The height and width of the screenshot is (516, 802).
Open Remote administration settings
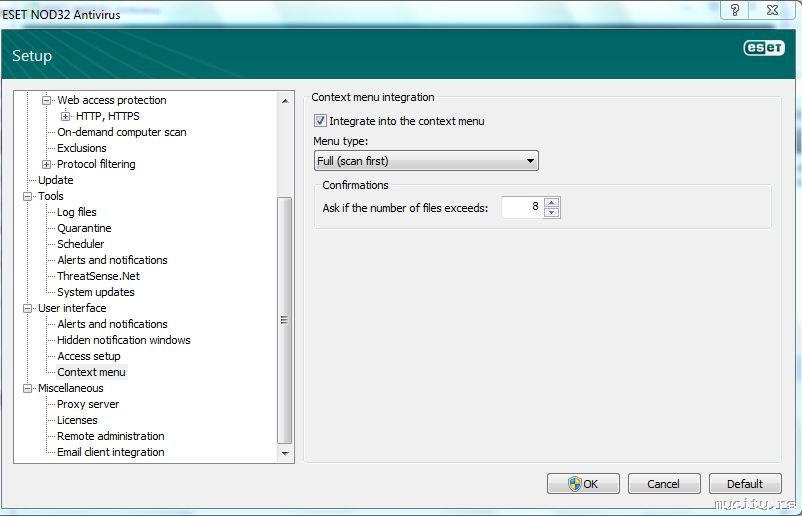[x=110, y=436]
